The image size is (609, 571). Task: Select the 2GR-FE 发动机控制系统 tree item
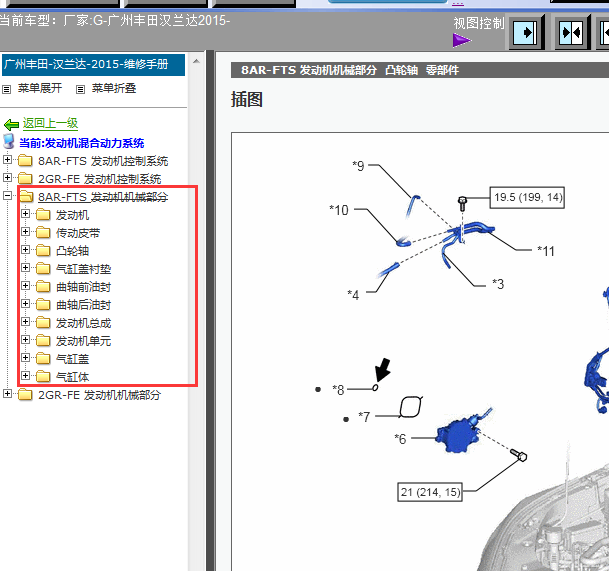(99, 179)
